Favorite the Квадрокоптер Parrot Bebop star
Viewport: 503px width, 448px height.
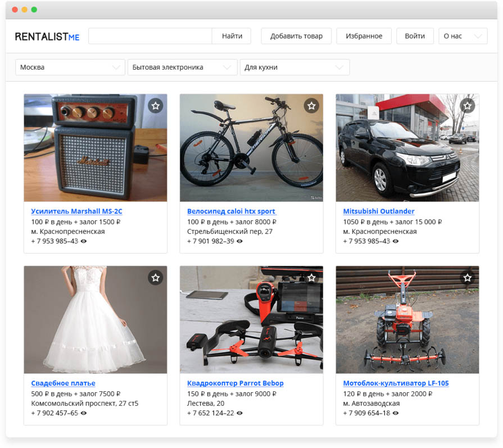click(x=311, y=277)
